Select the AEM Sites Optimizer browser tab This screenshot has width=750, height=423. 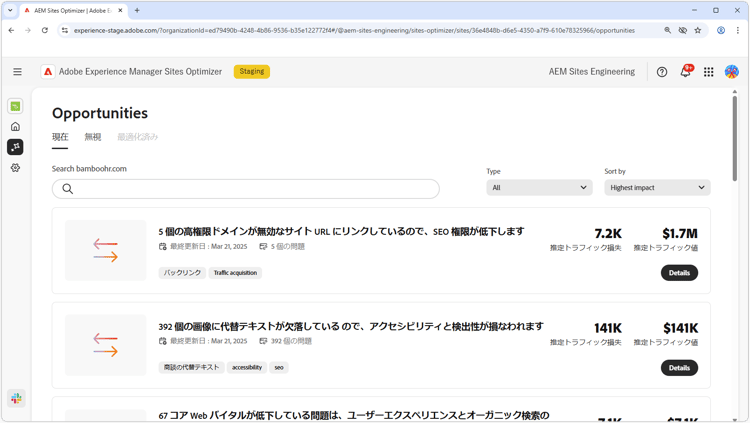[74, 10]
